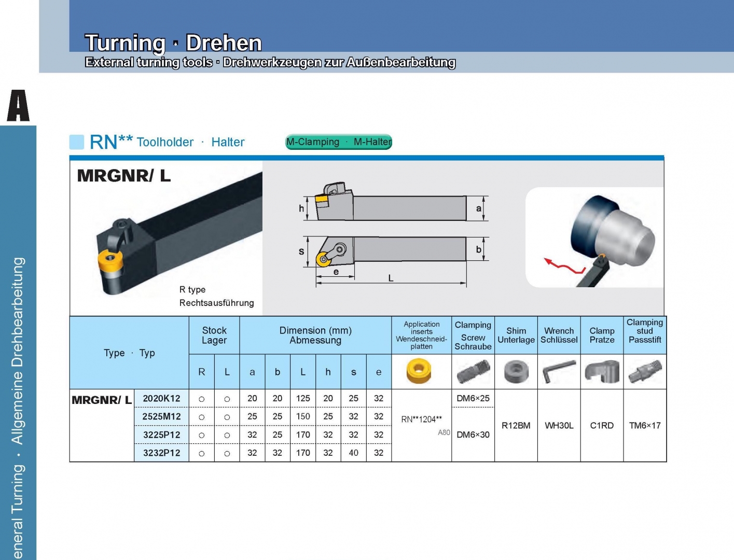The height and width of the screenshot is (560, 734).
Task: Click the 'C1RD' clamp cell
Action: [x=602, y=426]
